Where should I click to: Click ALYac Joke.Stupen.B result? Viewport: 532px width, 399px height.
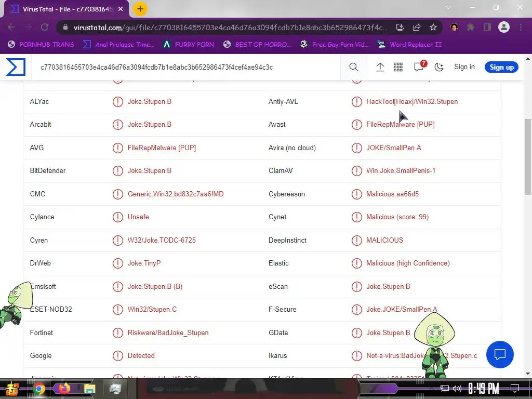[150, 101]
